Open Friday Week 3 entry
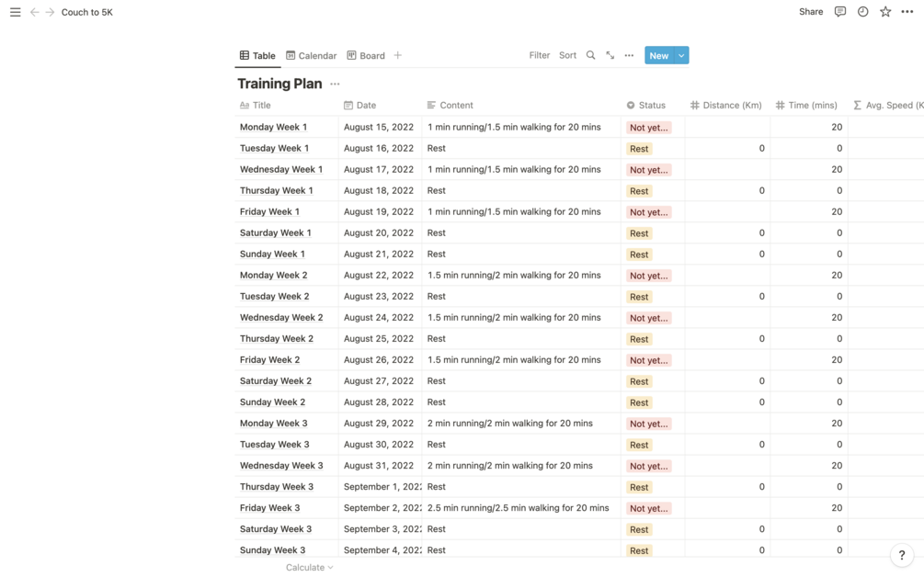The height and width of the screenshot is (577, 924). click(x=270, y=508)
